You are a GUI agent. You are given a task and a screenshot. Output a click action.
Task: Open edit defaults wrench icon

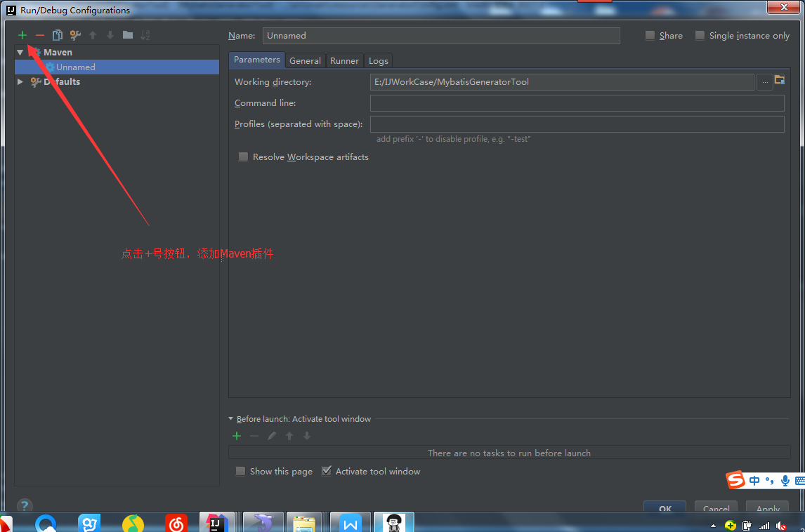coord(75,35)
